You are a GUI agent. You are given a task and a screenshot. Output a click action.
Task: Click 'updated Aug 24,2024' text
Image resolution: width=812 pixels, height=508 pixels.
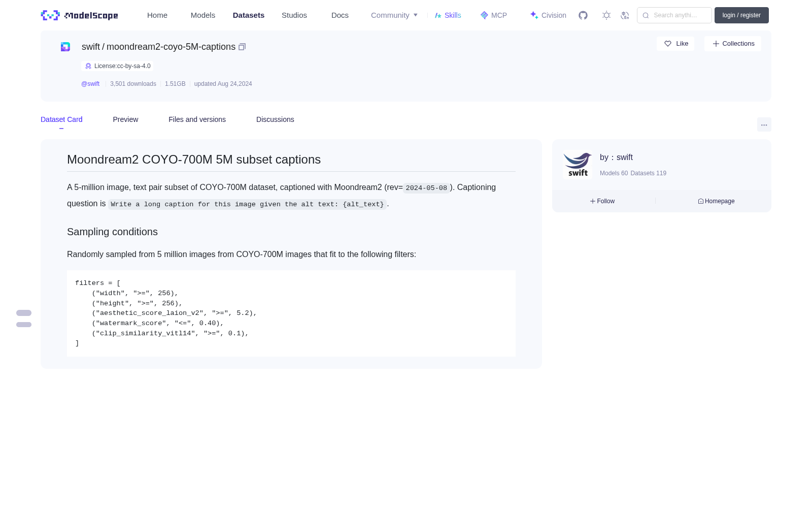223,84
